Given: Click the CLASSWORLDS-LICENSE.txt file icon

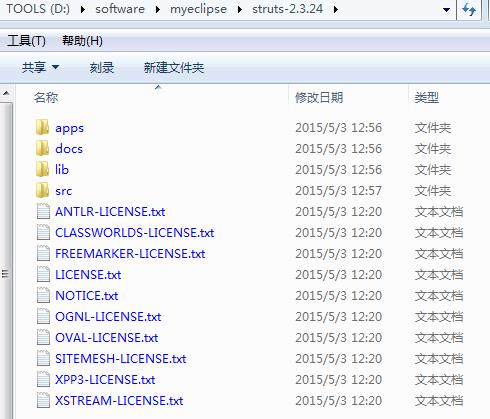Looking at the screenshot, I should click(43, 233).
